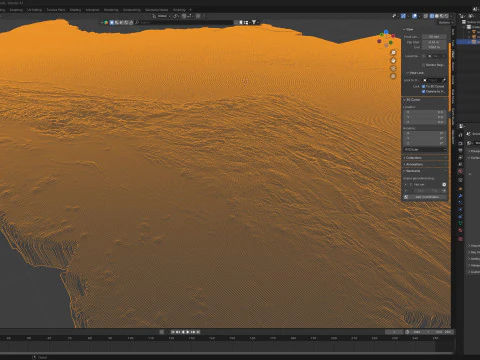Jump to the timeline end frame
The image size is (480, 360).
(198, 332)
